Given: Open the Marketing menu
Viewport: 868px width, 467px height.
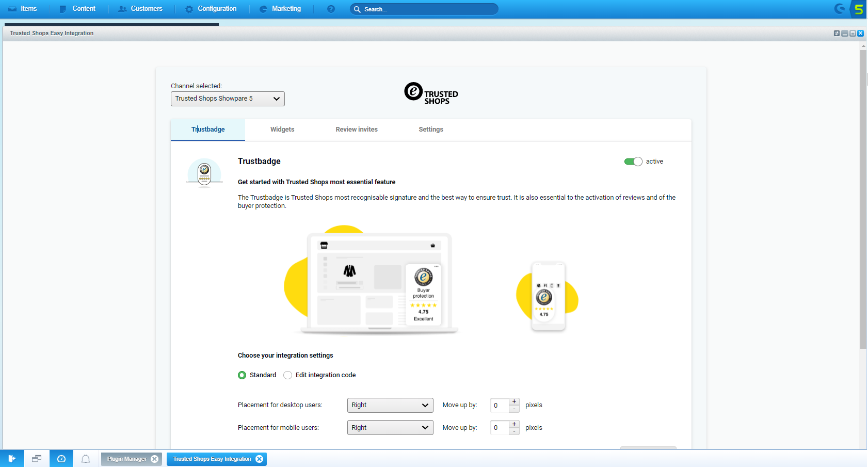Looking at the screenshot, I should (x=280, y=9).
